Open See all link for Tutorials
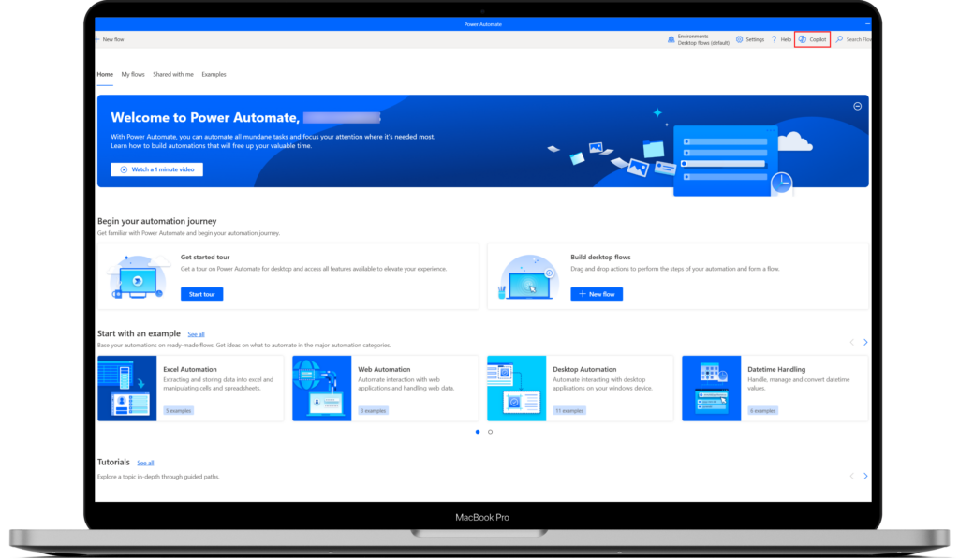This screenshot has height=560, width=959. [145, 463]
